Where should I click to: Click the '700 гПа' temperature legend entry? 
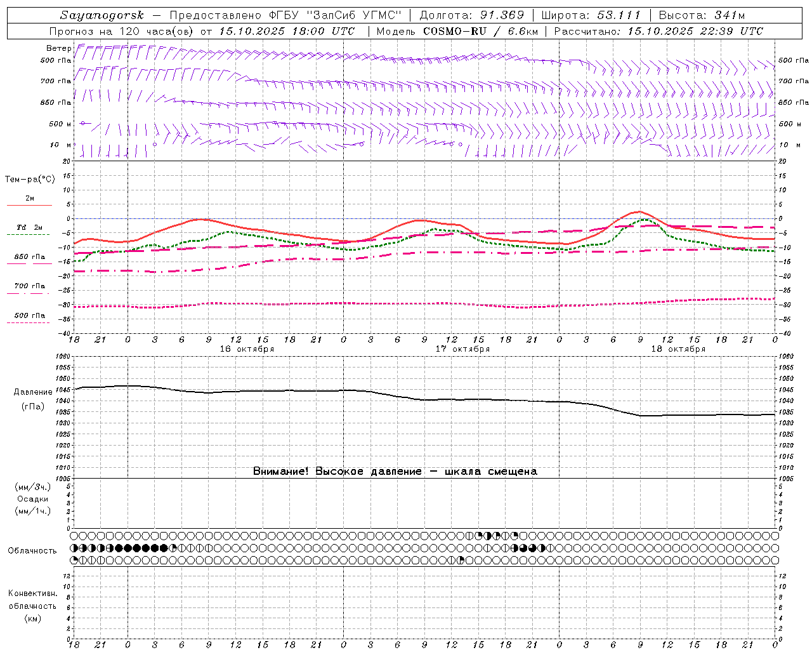[x=30, y=286]
